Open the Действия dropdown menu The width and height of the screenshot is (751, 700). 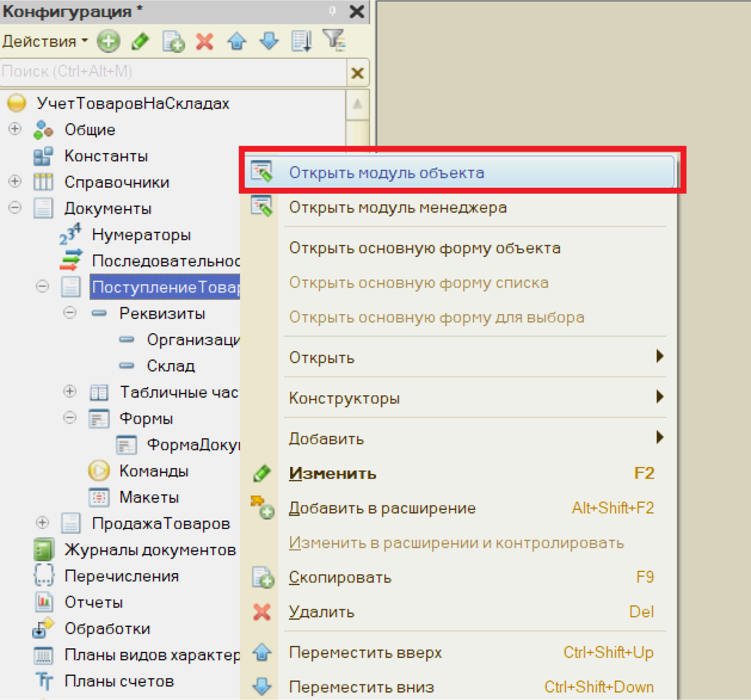click(x=45, y=41)
